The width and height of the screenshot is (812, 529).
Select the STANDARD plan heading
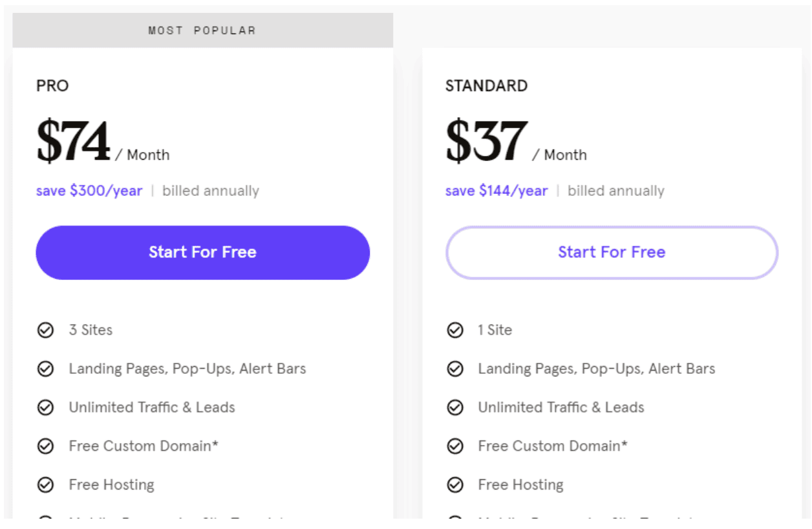(x=486, y=86)
